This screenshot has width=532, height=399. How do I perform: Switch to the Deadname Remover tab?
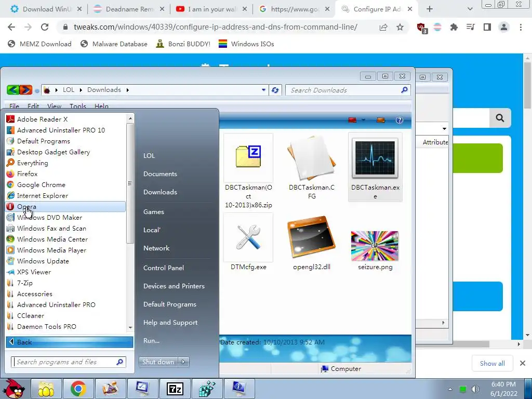click(x=128, y=9)
